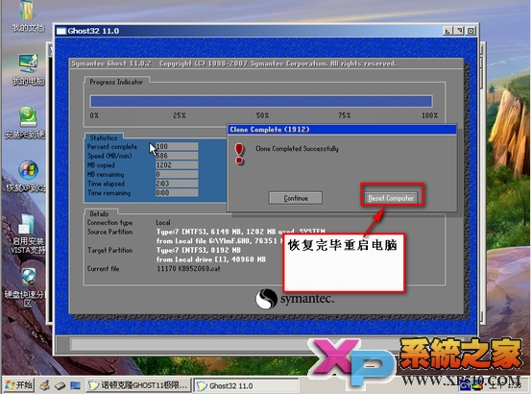The height and width of the screenshot is (394, 532).
Task: Click the MB copied value 1202
Action: click(177, 164)
